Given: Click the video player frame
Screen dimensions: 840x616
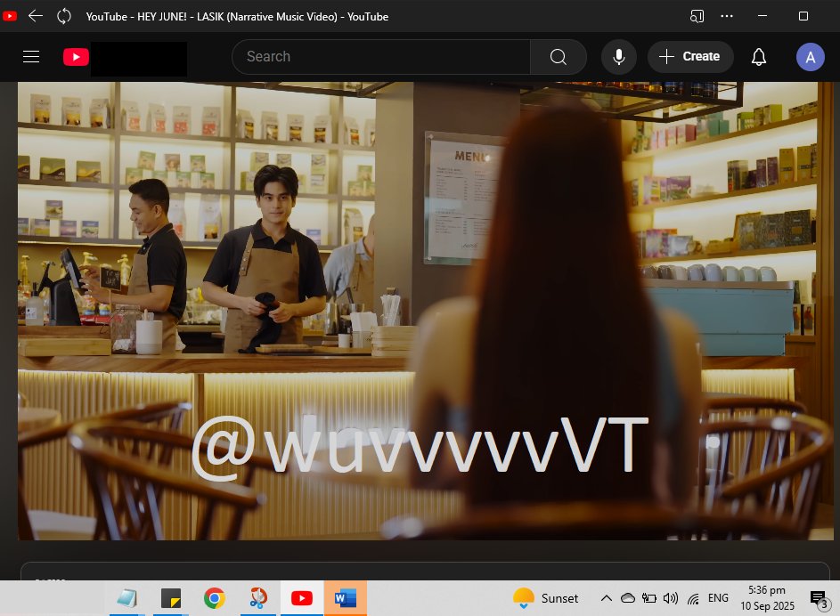Looking at the screenshot, I should 426,311.
